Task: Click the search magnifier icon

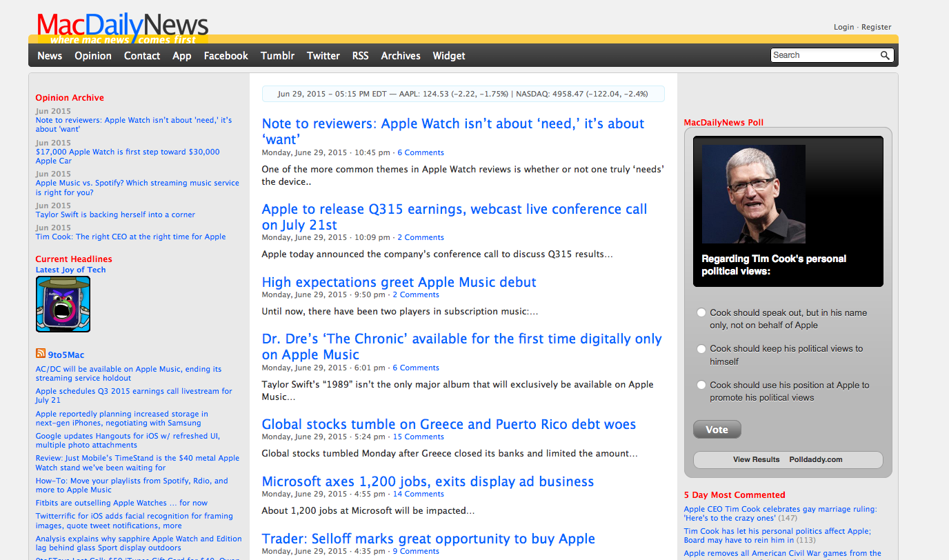Action: coord(885,55)
